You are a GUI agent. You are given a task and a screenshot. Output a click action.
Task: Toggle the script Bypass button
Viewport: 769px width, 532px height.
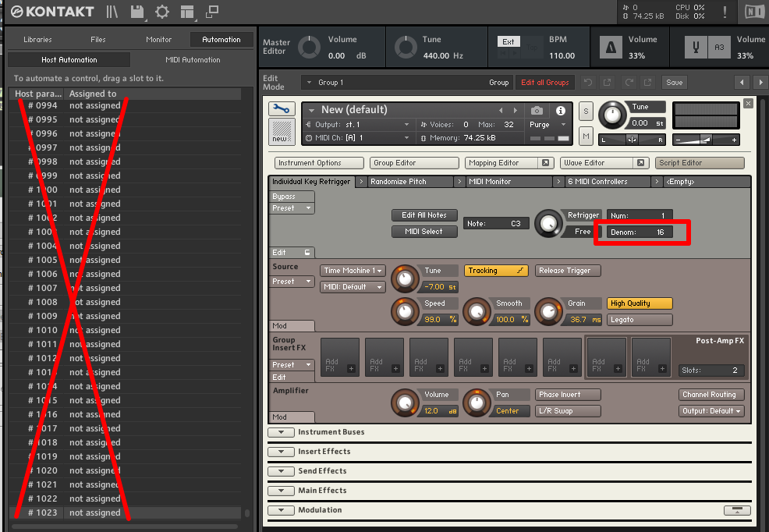tap(292, 196)
